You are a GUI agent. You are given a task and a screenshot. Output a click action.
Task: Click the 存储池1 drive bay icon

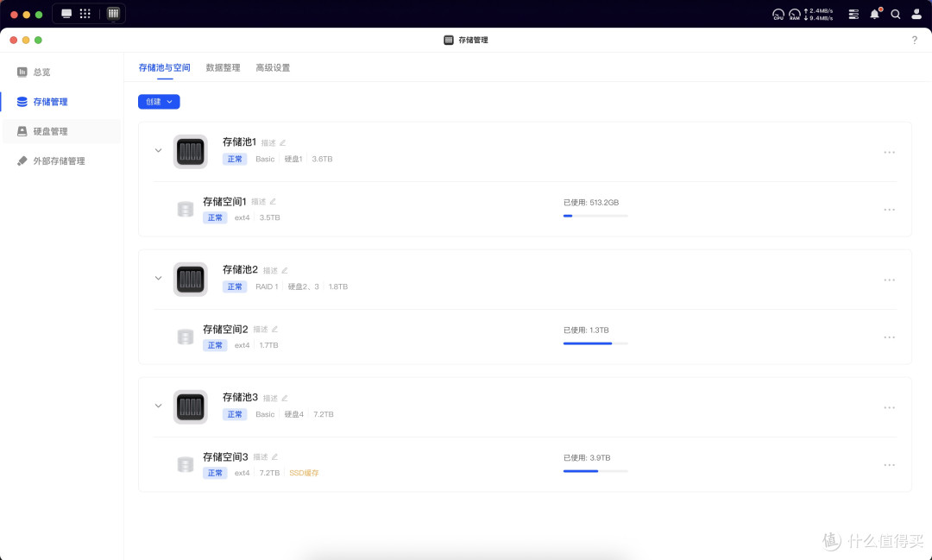tap(190, 152)
